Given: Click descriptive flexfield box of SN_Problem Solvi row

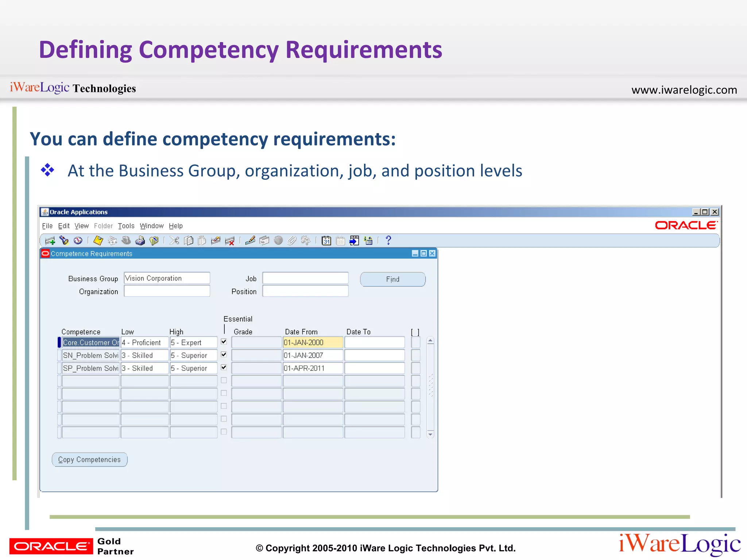Looking at the screenshot, I should point(415,355).
